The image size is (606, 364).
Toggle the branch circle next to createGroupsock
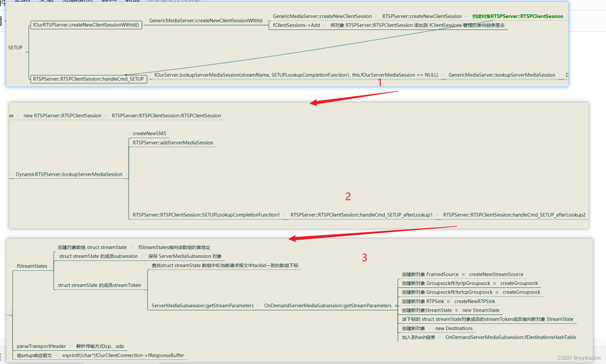click(495, 283)
